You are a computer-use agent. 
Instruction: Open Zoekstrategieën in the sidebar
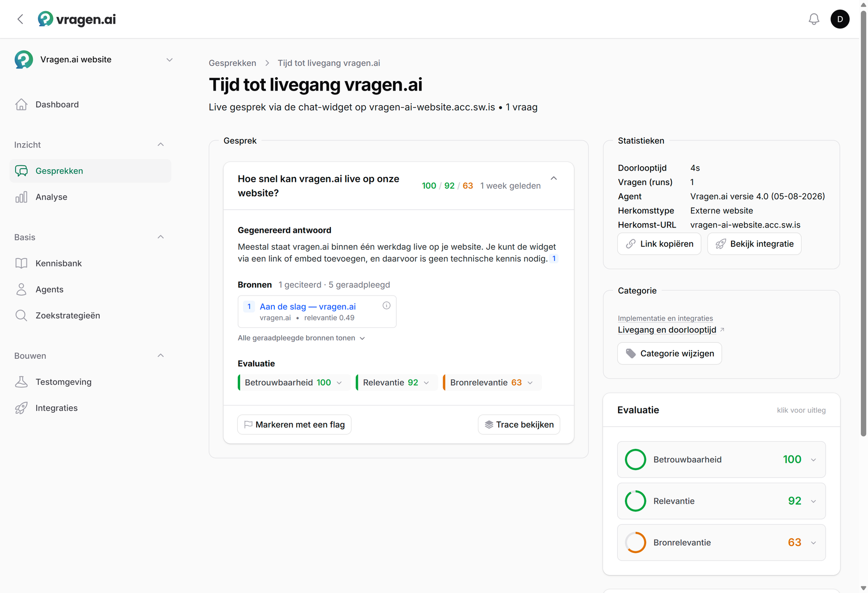(x=90, y=316)
